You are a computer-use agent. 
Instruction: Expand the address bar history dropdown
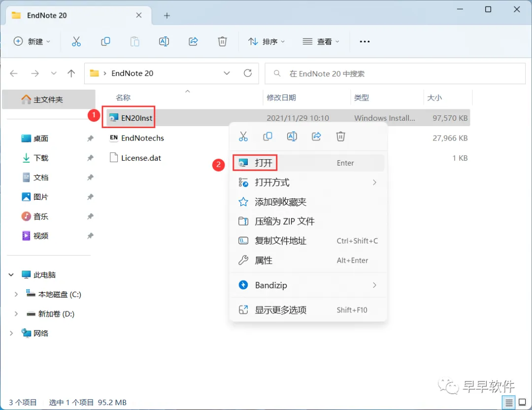coord(227,73)
